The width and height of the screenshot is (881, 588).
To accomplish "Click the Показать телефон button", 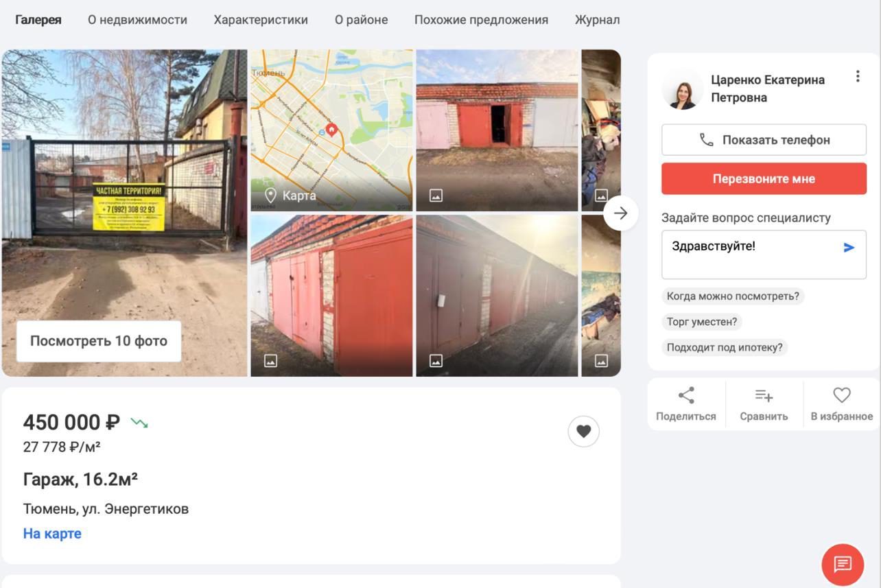I will coord(764,140).
